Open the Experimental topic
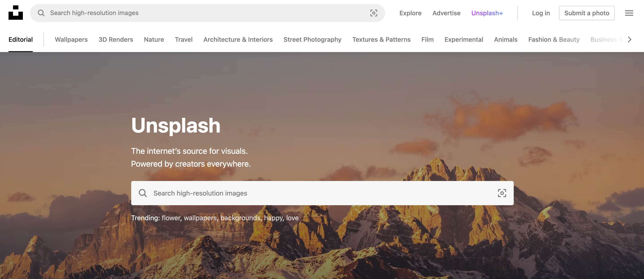 463,39
